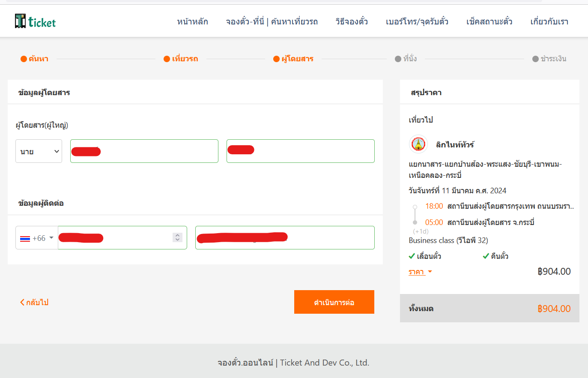Click the เที่ยวรถ step indicator
Viewport: 588px width, 378px height.
(x=181, y=59)
